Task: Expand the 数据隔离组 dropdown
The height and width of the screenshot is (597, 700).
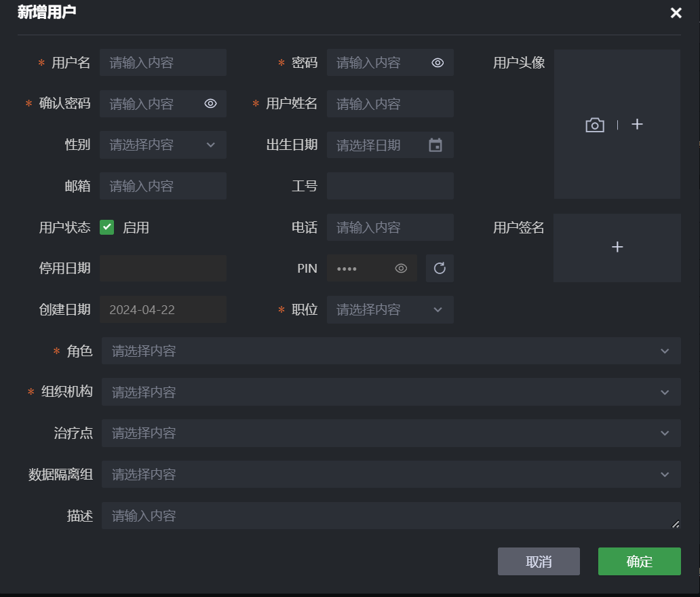Action: point(391,474)
